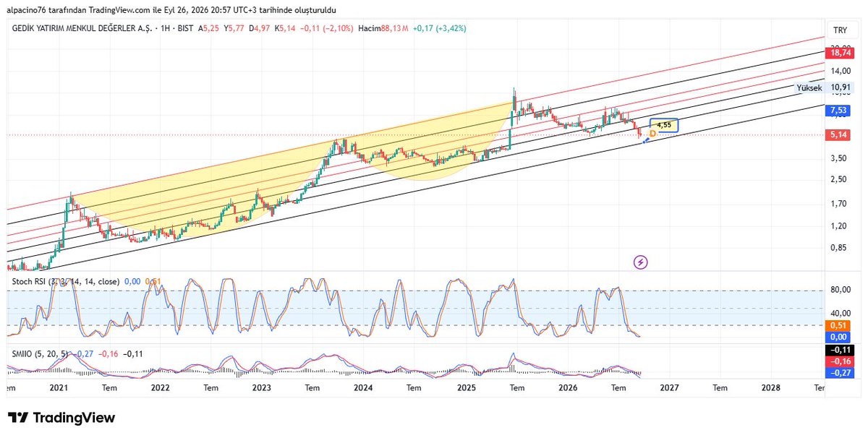Click the orange 0,51 label on Stoch RSI scale

[x=839, y=326]
